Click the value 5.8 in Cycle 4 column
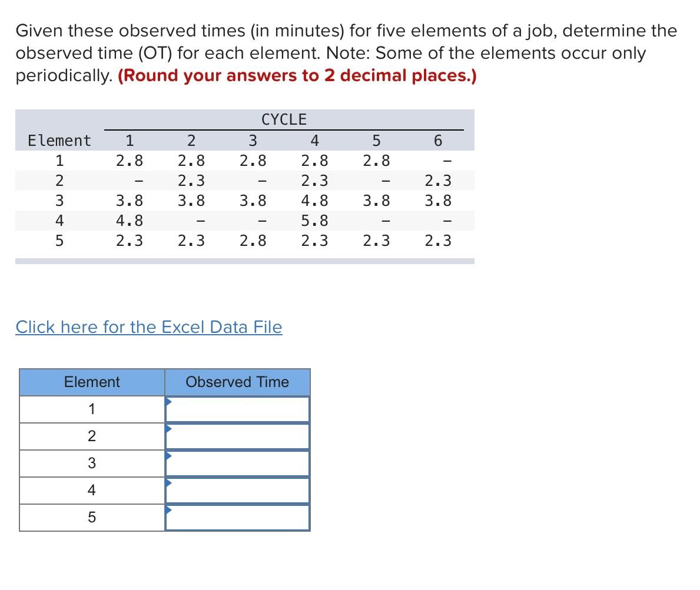Image resolution: width=700 pixels, height=590 pixels. pos(314,220)
